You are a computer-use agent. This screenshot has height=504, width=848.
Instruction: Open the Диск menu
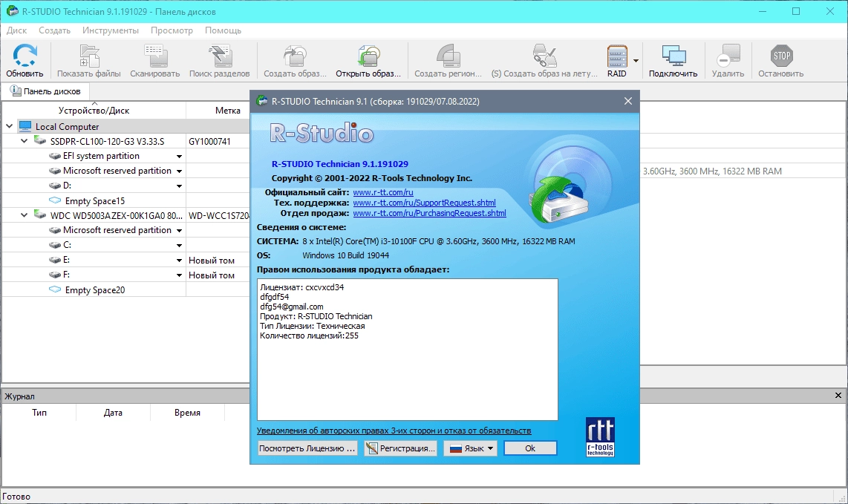coord(17,30)
